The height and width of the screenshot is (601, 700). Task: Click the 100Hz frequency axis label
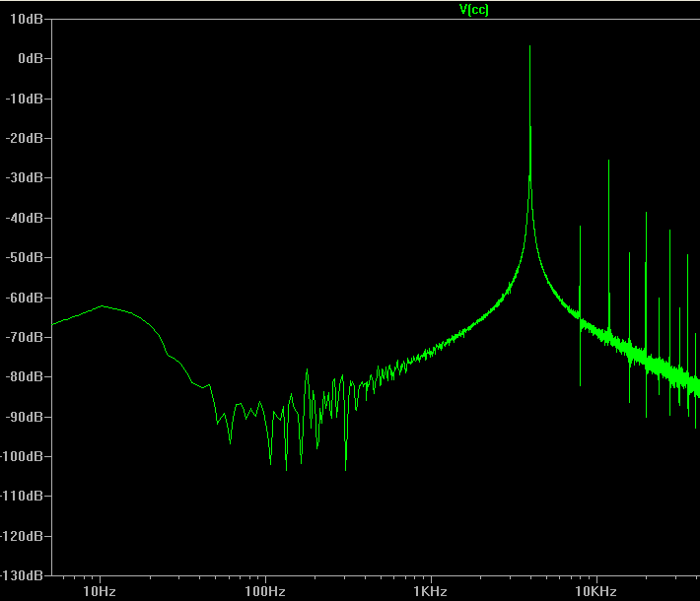[x=265, y=591]
